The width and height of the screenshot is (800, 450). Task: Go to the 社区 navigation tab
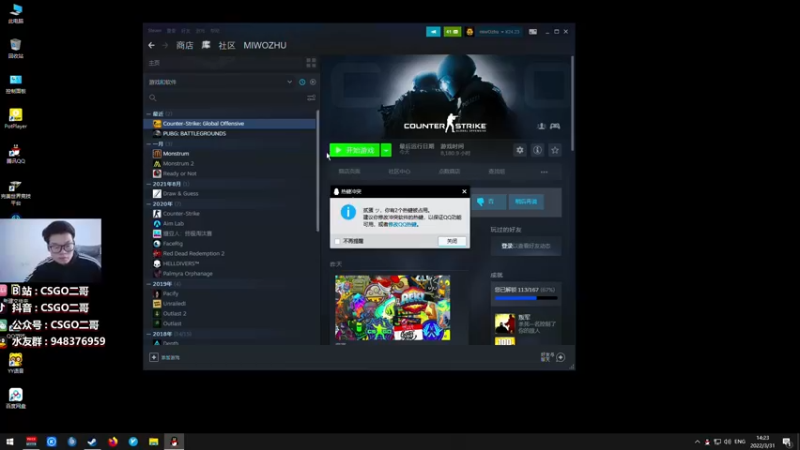click(227, 45)
